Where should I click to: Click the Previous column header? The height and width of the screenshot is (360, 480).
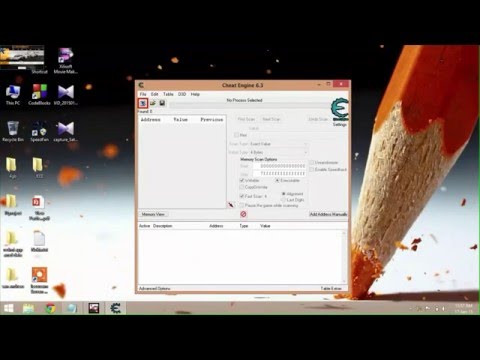(212, 119)
